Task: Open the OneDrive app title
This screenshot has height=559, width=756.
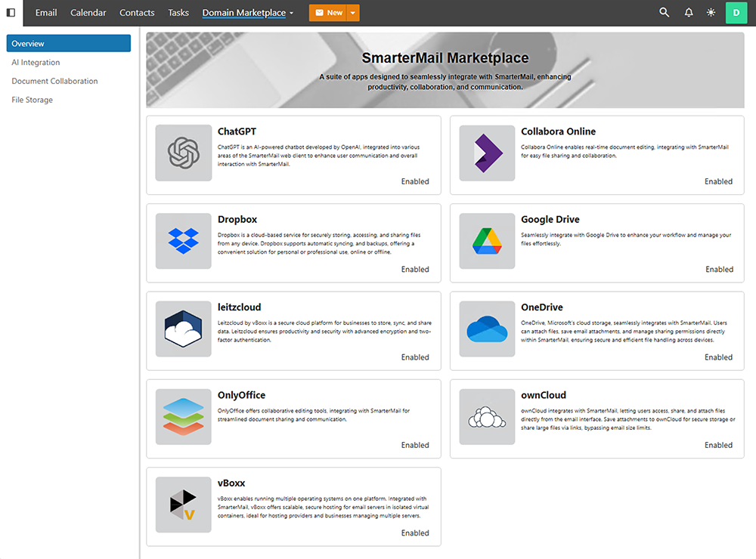Action: [542, 307]
